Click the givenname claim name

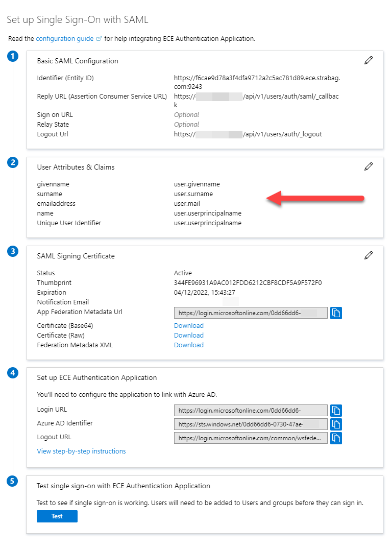pyautogui.click(x=53, y=184)
